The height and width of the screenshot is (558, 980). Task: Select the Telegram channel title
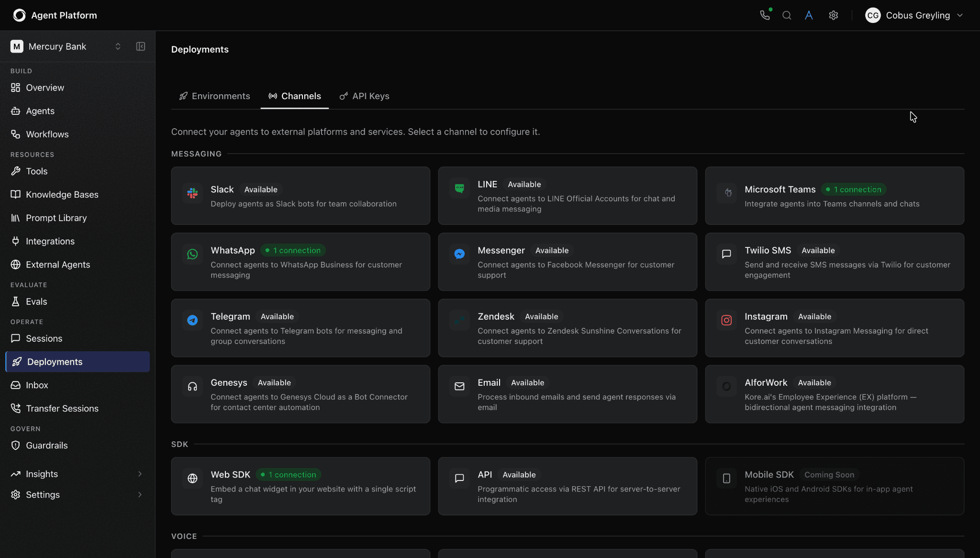[x=230, y=317]
